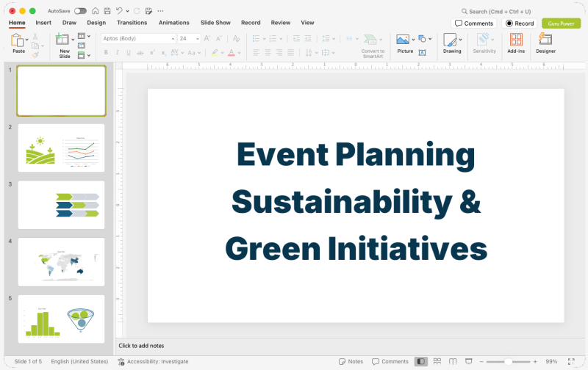Toggle Strikethrough formatting
Image resolution: width=588 pixels, height=370 pixels.
(x=140, y=53)
